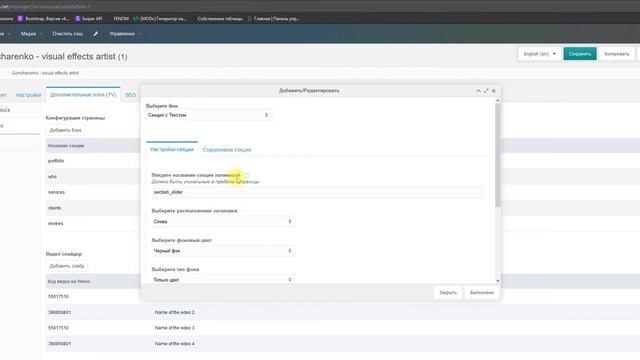
Task: Open the Собственные таблицы bookmark
Action: click(x=220, y=18)
